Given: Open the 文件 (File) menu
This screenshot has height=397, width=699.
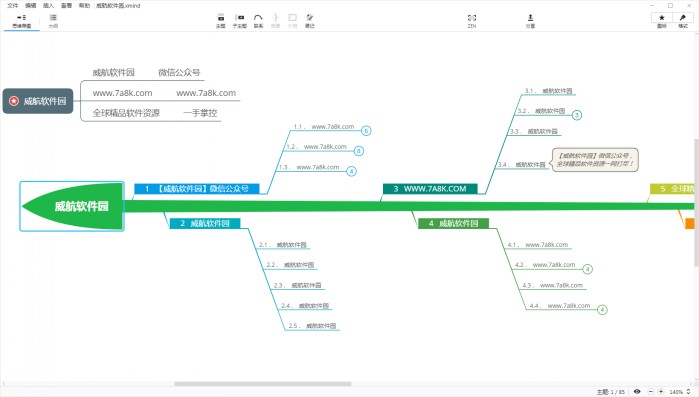Looking at the screenshot, I should [13, 5].
